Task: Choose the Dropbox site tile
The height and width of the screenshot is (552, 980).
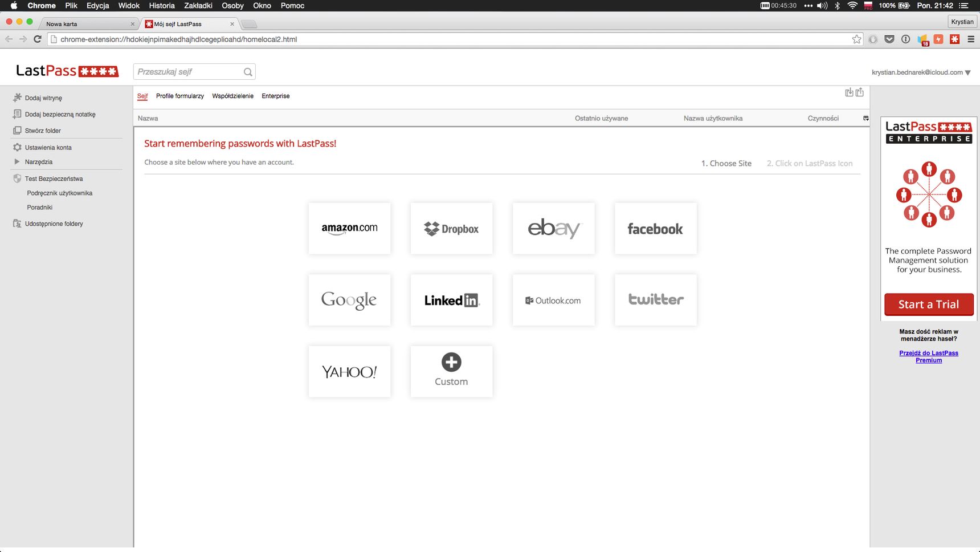Action: [451, 229]
